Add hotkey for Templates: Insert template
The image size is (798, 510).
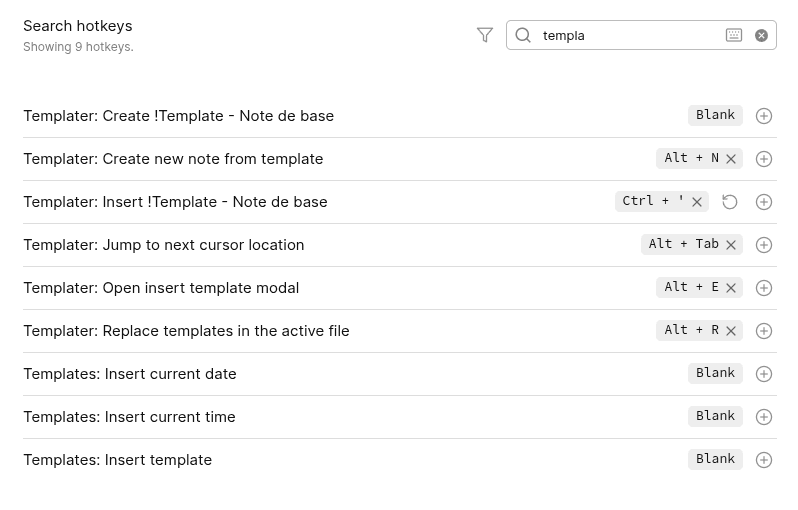pyautogui.click(x=764, y=460)
